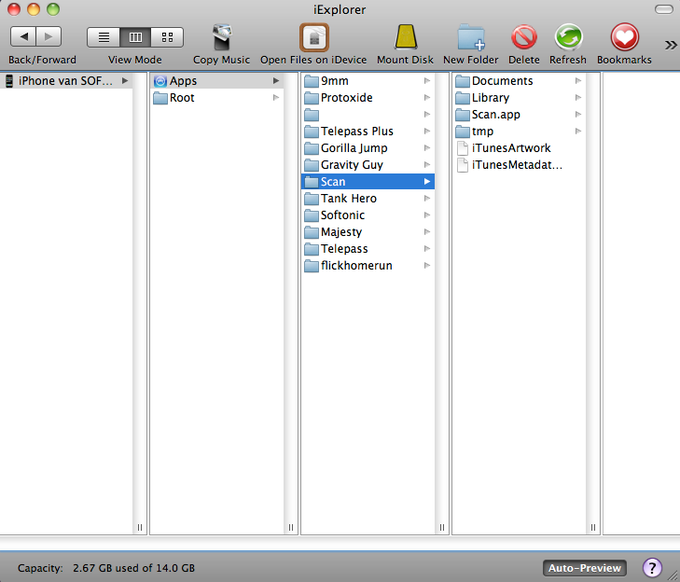Select the highlighted Scan folder
Image resolution: width=680 pixels, height=582 pixels.
[x=368, y=181]
